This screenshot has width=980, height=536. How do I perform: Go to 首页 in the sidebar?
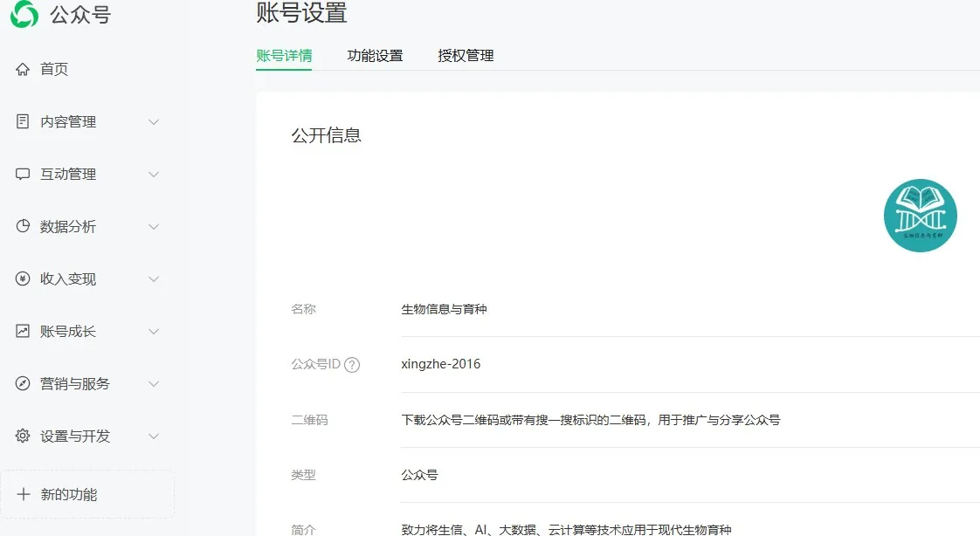tap(54, 69)
